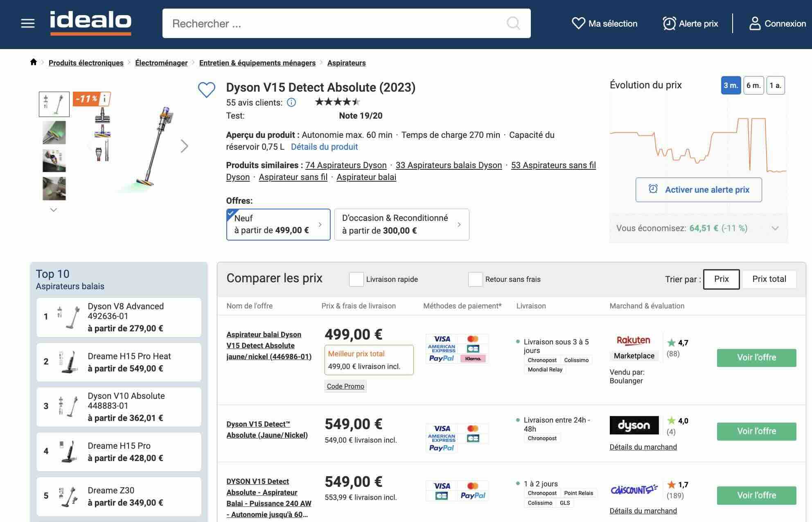This screenshot has width=812, height=522.
Task: Open Ma sélection wishlist
Action: tap(604, 23)
